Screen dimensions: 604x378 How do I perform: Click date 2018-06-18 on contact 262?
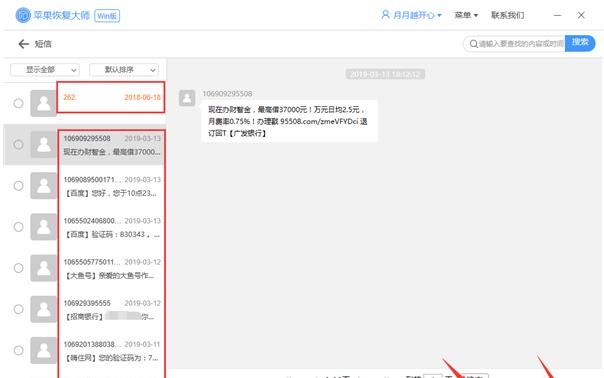[x=142, y=97]
